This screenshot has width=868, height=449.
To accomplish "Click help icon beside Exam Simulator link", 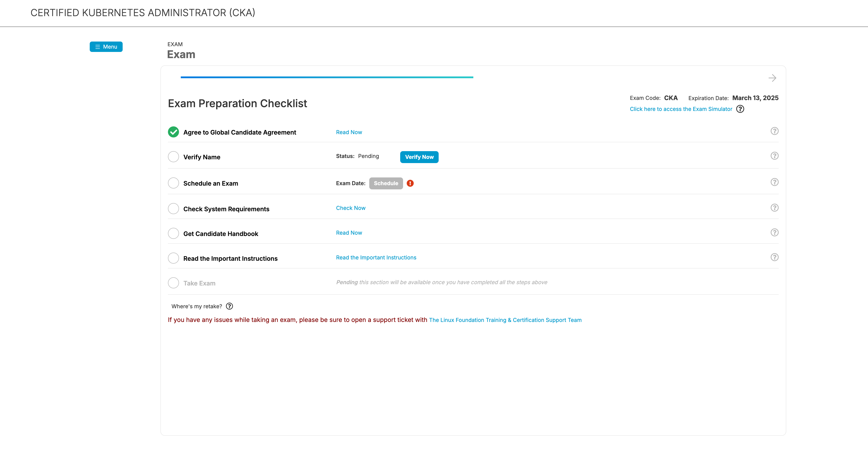I will 740,109.
